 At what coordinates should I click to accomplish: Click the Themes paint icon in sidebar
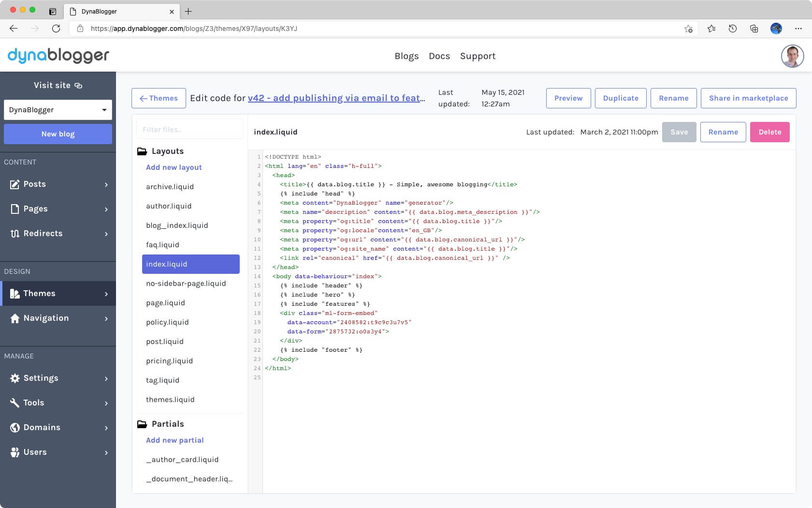tap(14, 294)
